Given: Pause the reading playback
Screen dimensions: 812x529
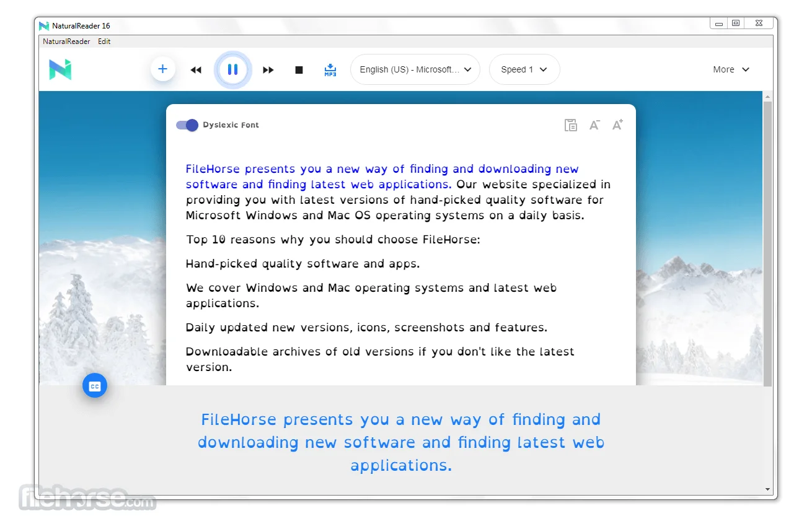Looking at the screenshot, I should pyautogui.click(x=232, y=69).
